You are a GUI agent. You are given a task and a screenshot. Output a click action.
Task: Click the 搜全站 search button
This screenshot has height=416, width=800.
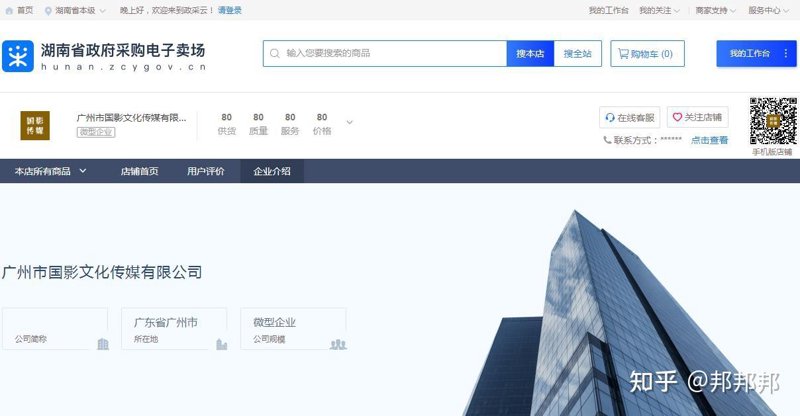coord(578,54)
